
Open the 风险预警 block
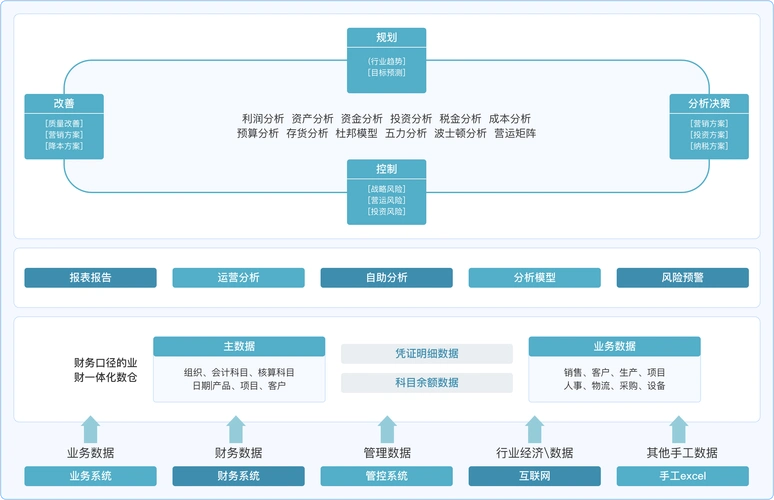[x=682, y=277]
